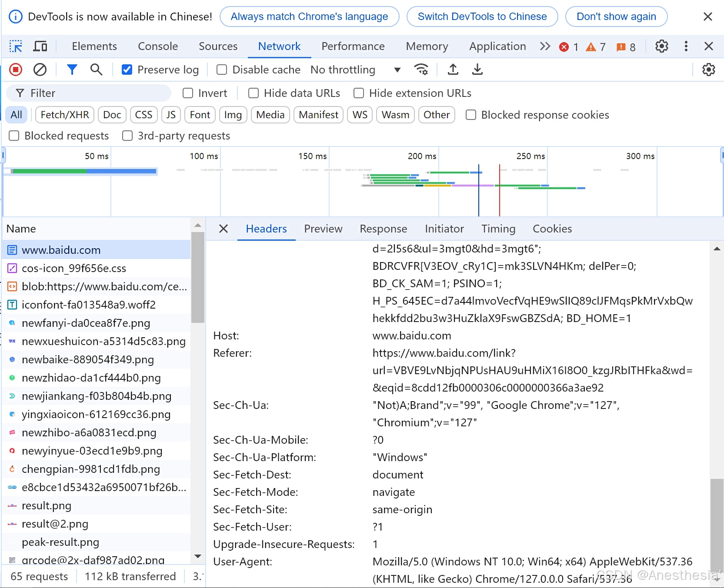
Task: Expand more DevTools tabs chevron
Action: tap(545, 46)
